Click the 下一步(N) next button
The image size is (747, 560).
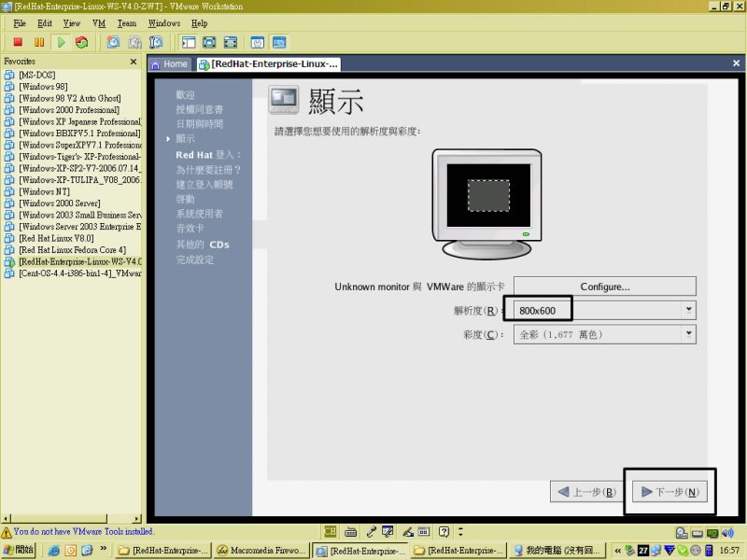[x=669, y=492]
